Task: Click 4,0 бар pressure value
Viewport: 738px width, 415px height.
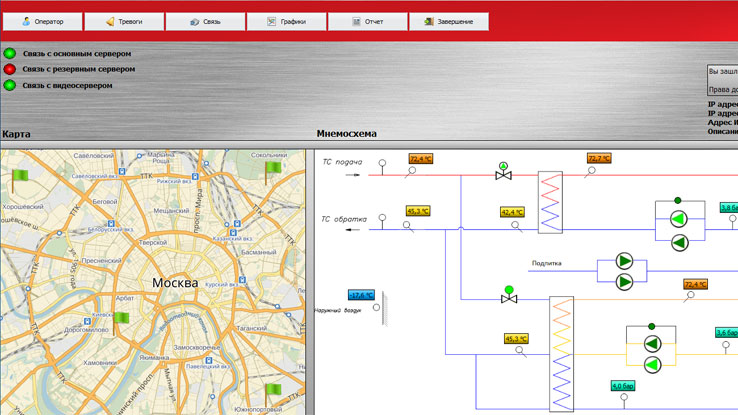Action: pos(623,386)
